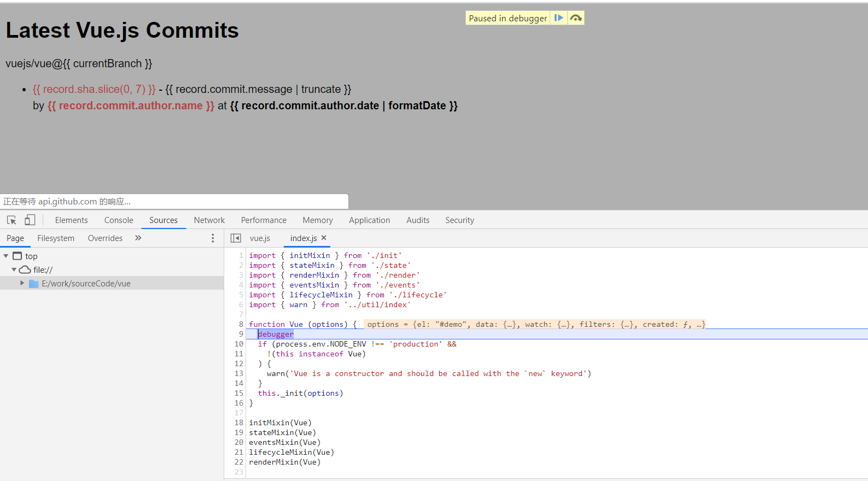Viewport: 868px width, 481px height.
Task: Hide the file navigator sidebar
Action: tap(236, 238)
